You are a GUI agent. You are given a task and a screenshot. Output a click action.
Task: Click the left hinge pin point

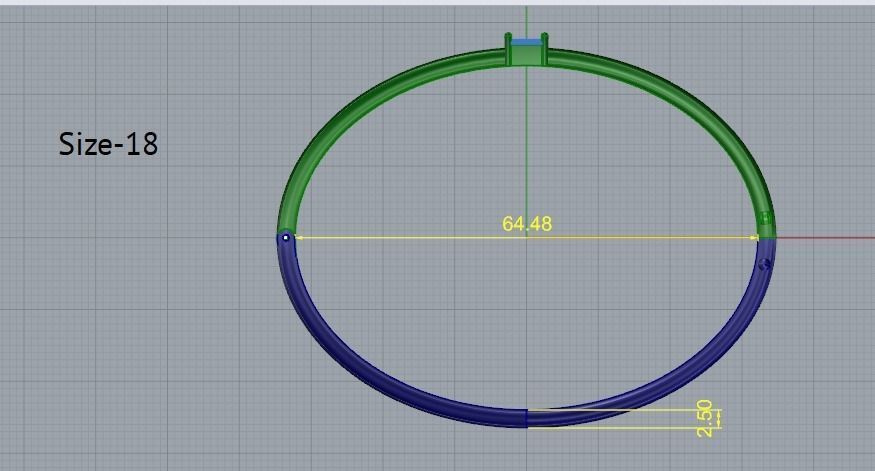click(286, 238)
